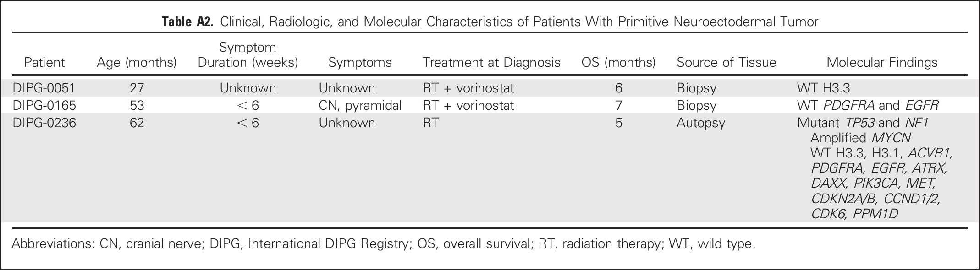Select the Treatment at Diagnosis header
Viewport: 980px width, 270px height.
tap(491, 63)
